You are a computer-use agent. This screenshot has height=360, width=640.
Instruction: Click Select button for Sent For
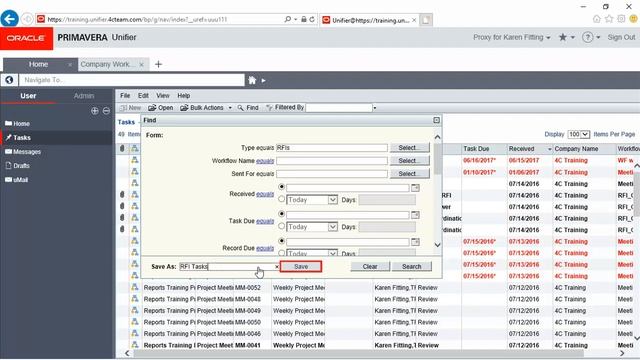pos(410,174)
